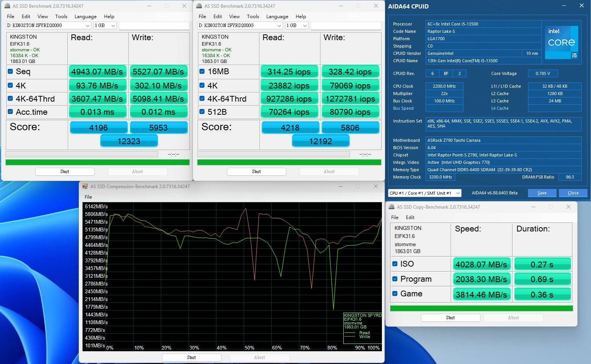This screenshot has width=591, height=364.
Task: Click green progress bar in Copy-Benchmark window
Action: pos(482,308)
